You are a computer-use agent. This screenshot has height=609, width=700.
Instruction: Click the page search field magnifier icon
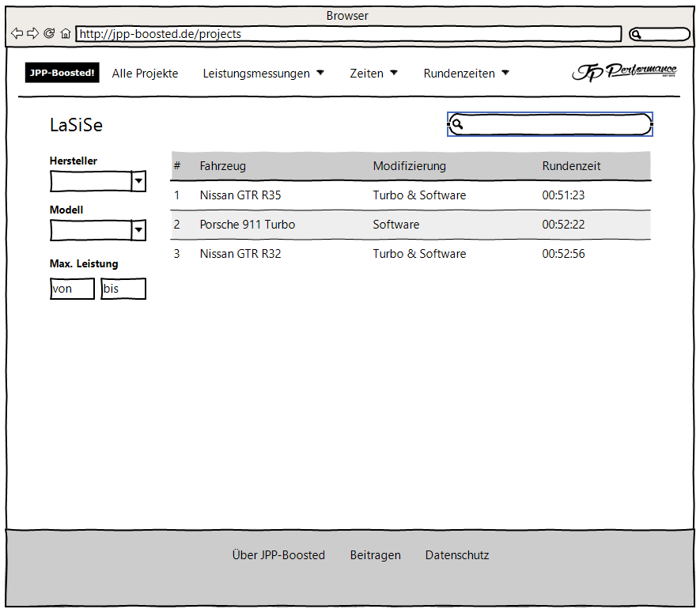pyautogui.click(x=457, y=124)
